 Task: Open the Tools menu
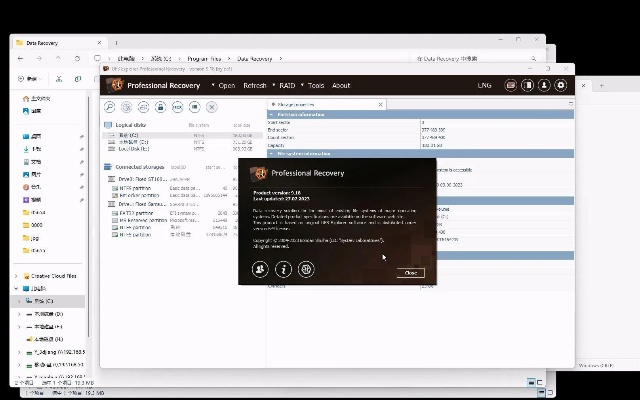[316, 86]
